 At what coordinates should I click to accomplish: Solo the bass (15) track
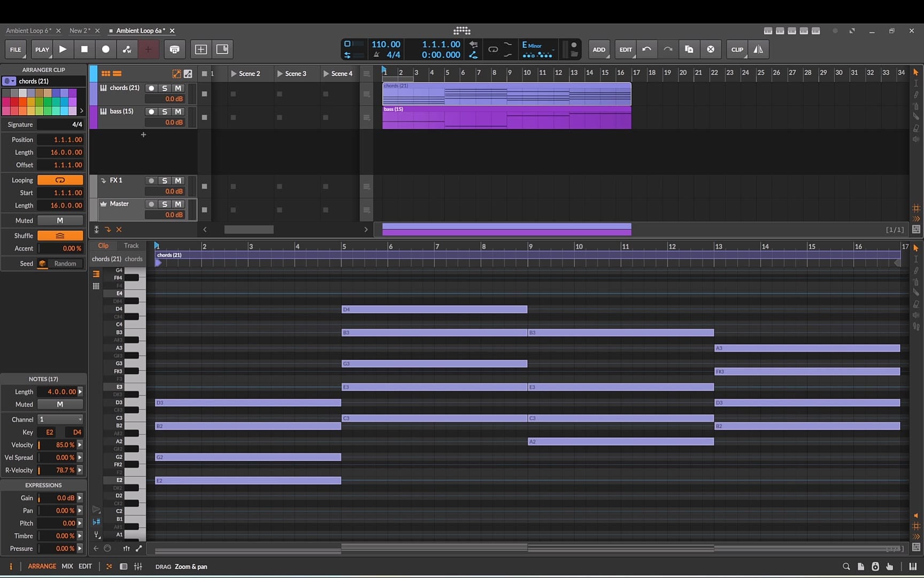point(165,112)
